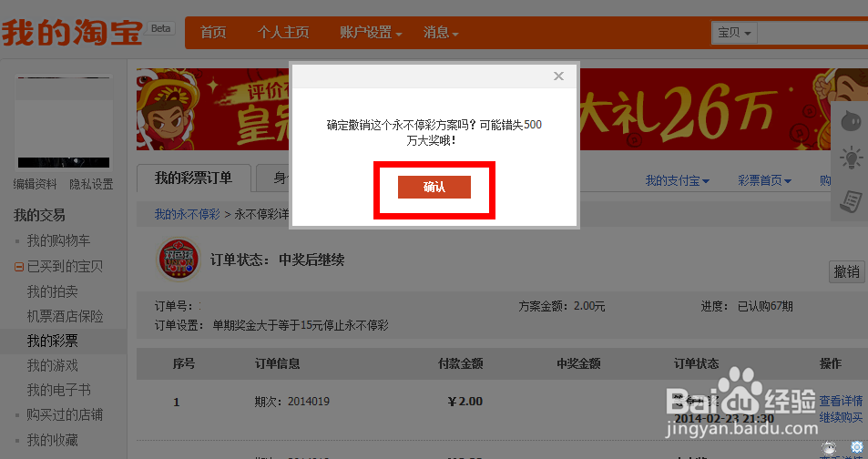The width and height of the screenshot is (868, 459).
Task: Click the ￥2.00 payment amount cell
Action: click(465, 402)
